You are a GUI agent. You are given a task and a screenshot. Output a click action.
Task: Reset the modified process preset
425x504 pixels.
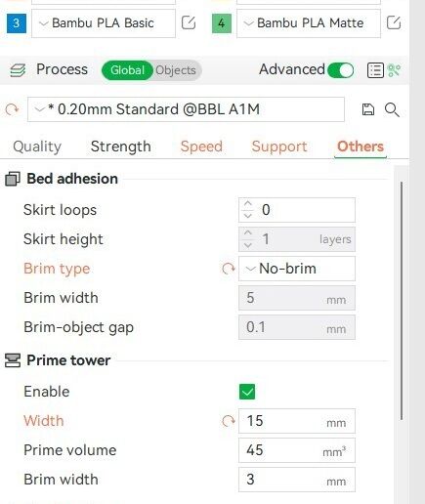point(13,109)
